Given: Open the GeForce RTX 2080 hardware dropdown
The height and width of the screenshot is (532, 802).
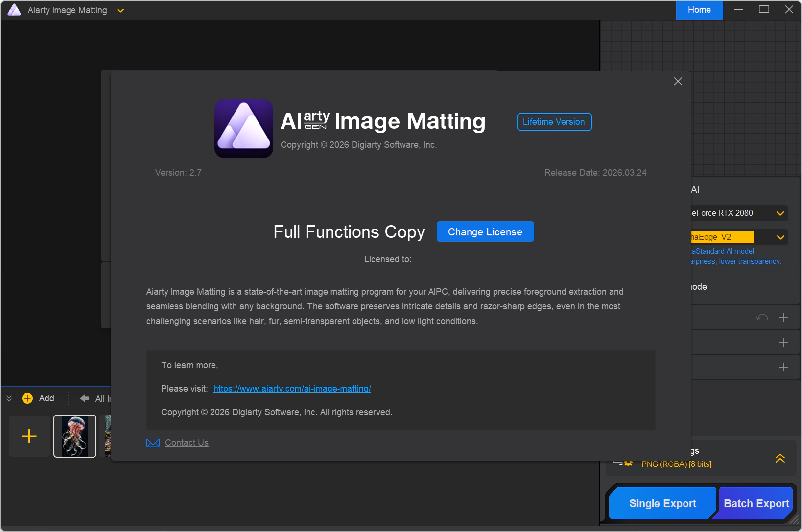Looking at the screenshot, I should click(x=780, y=213).
